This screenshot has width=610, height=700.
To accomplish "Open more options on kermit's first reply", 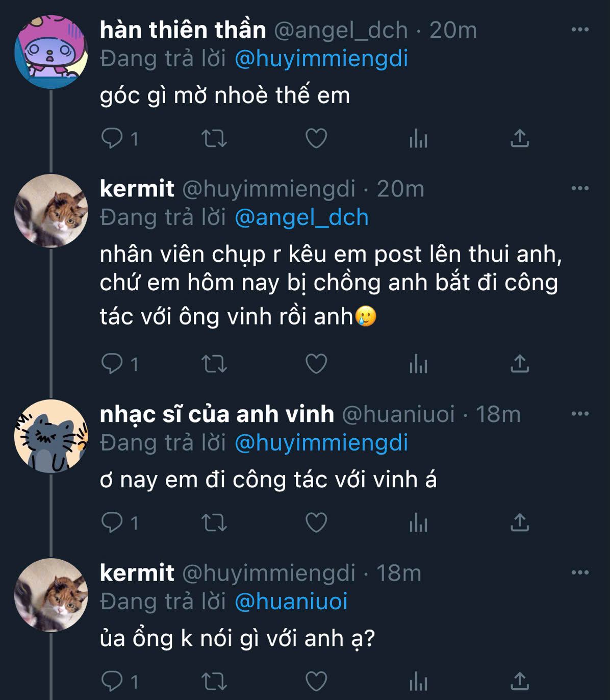I will pos(580,188).
